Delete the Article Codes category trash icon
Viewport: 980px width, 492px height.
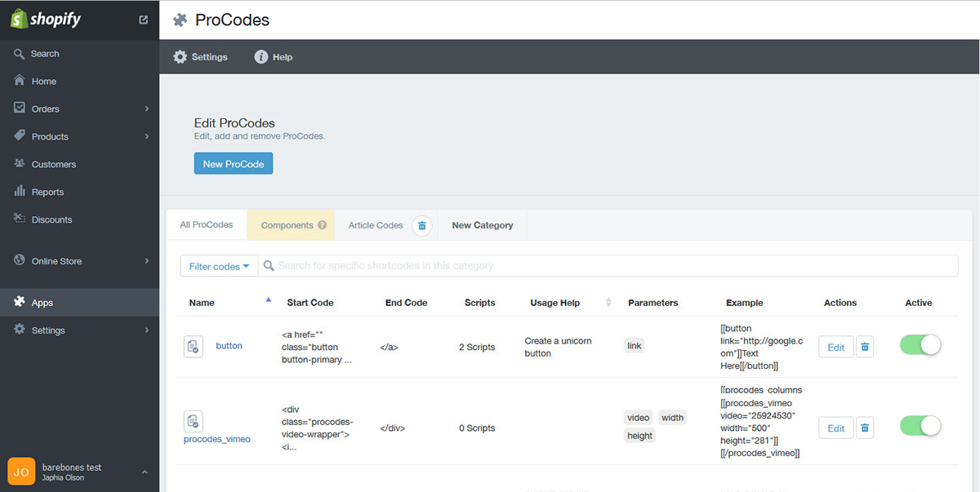421,225
